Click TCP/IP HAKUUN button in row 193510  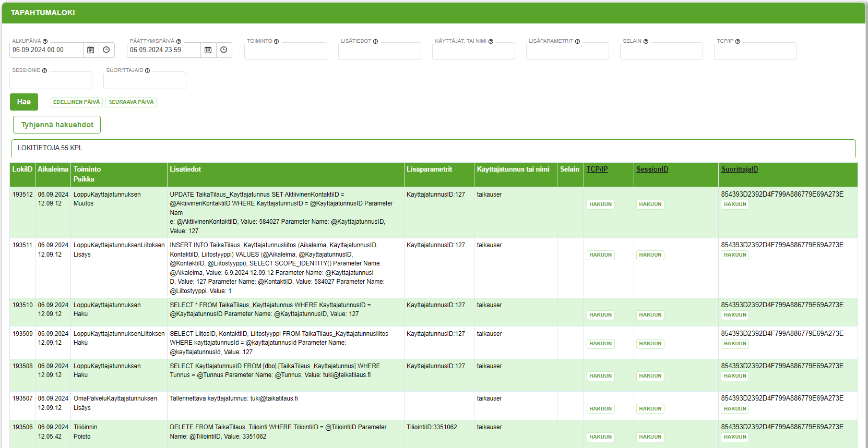point(600,315)
